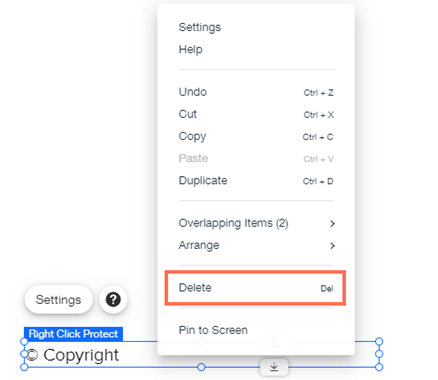The image size is (438, 380).
Task: Click the floating Settings button
Action: [x=58, y=299]
